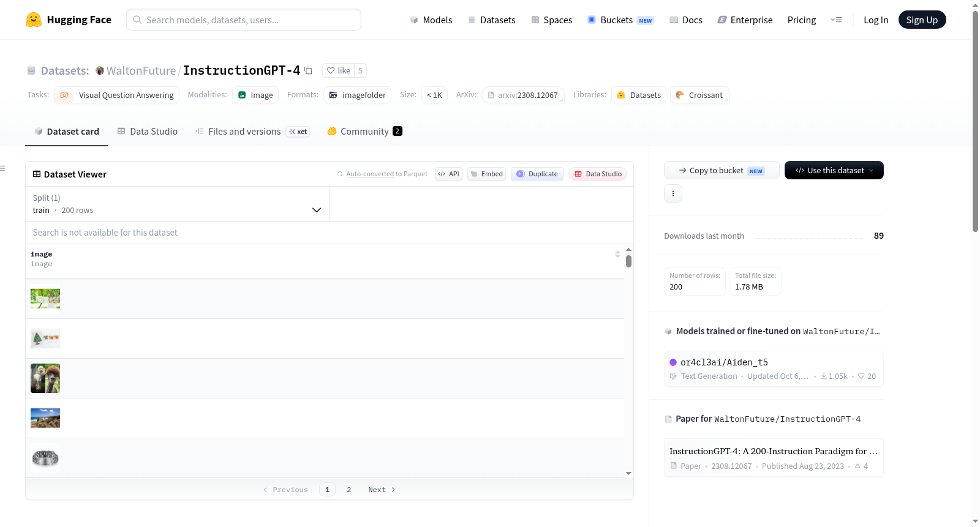Click the page vertical scrollbar

pos(975,121)
